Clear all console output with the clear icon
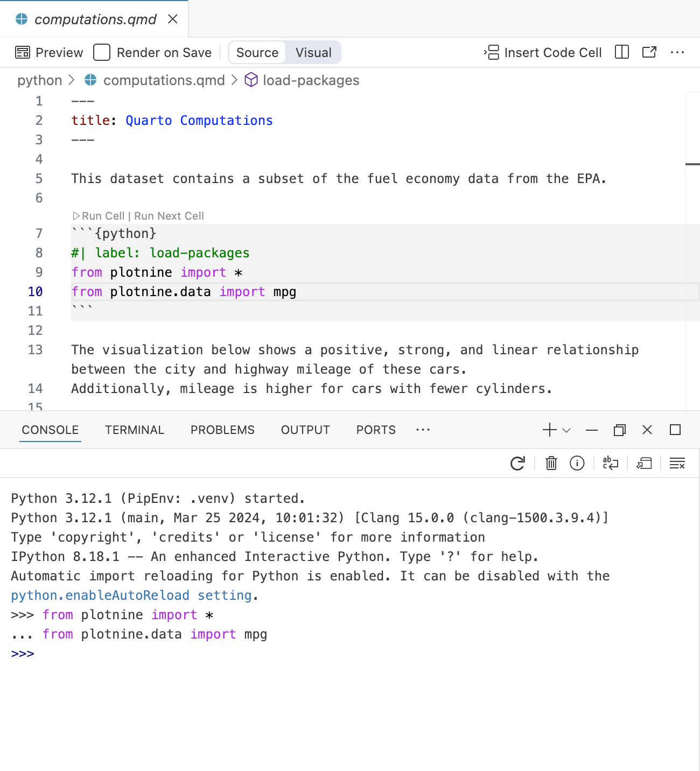Viewport: 700px width, 771px height. [x=677, y=463]
